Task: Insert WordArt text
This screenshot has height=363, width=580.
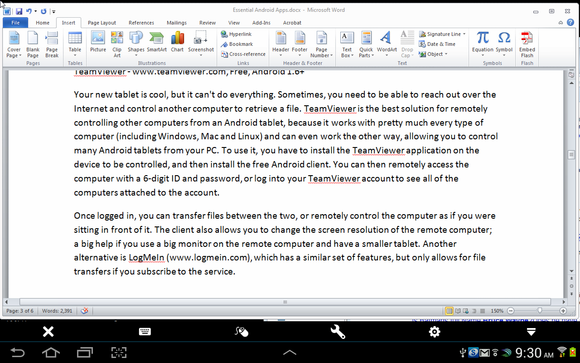Action: coord(387,44)
